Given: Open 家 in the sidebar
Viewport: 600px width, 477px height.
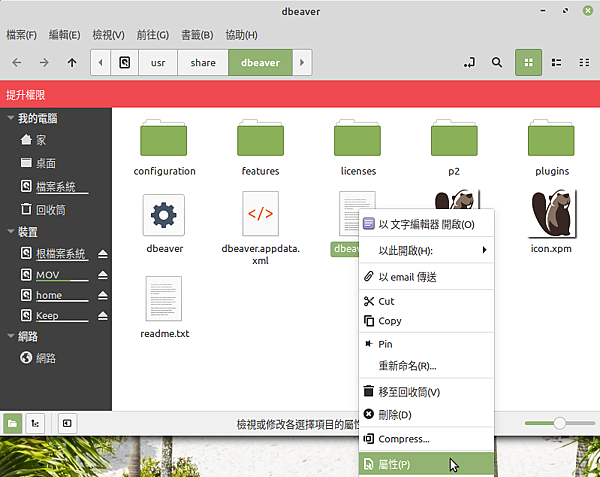Looking at the screenshot, I should 56,140.
